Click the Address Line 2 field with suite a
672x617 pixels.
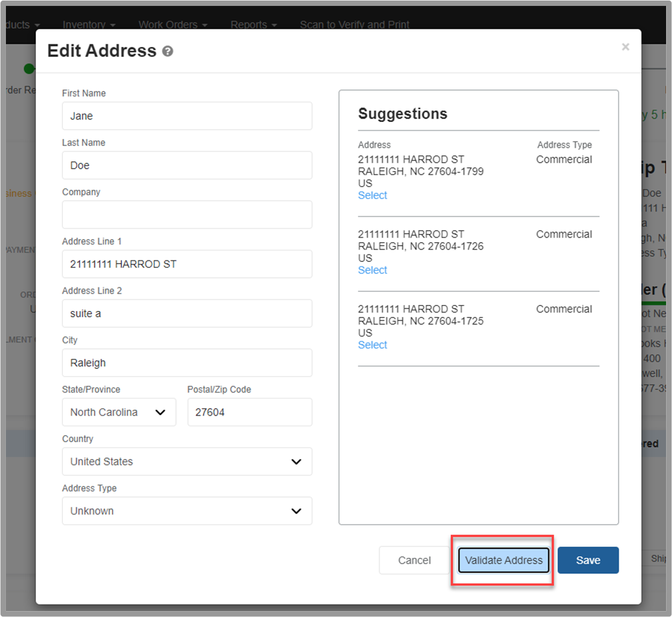point(187,314)
